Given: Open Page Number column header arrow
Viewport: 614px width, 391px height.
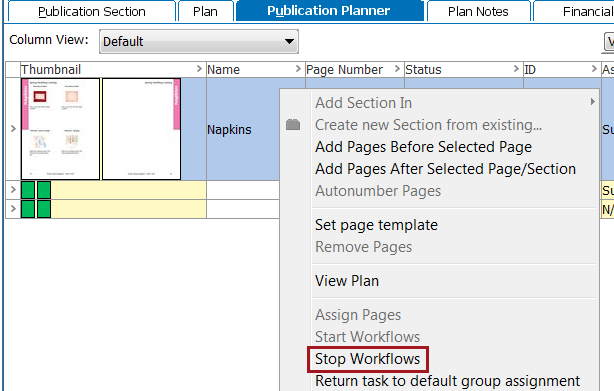Looking at the screenshot, I should pyautogui.click(x=397, y=69).
